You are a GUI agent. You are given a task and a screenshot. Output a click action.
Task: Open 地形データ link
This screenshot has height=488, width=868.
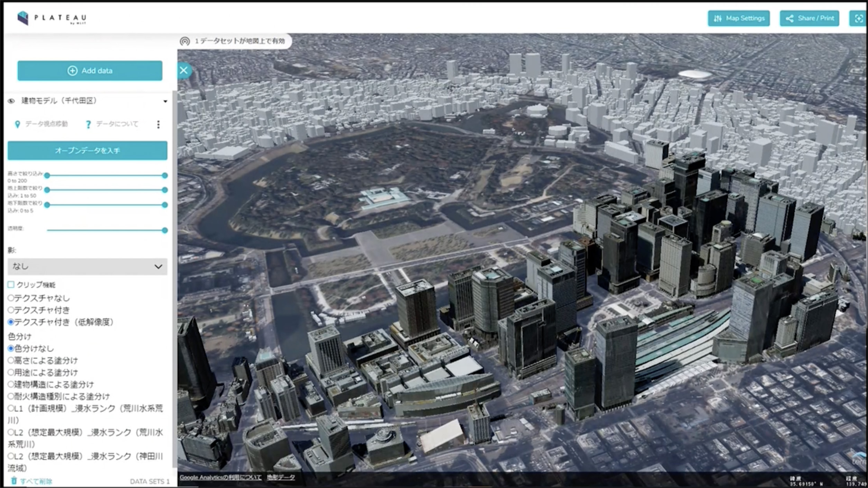coord(281,477)
